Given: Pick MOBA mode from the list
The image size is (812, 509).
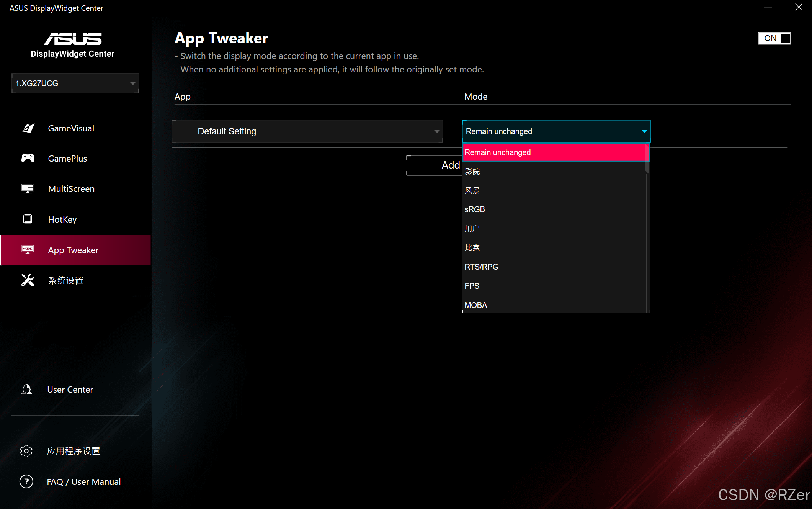Looking at the screenshot, I should pyautogui.click(x=554, y=305).
